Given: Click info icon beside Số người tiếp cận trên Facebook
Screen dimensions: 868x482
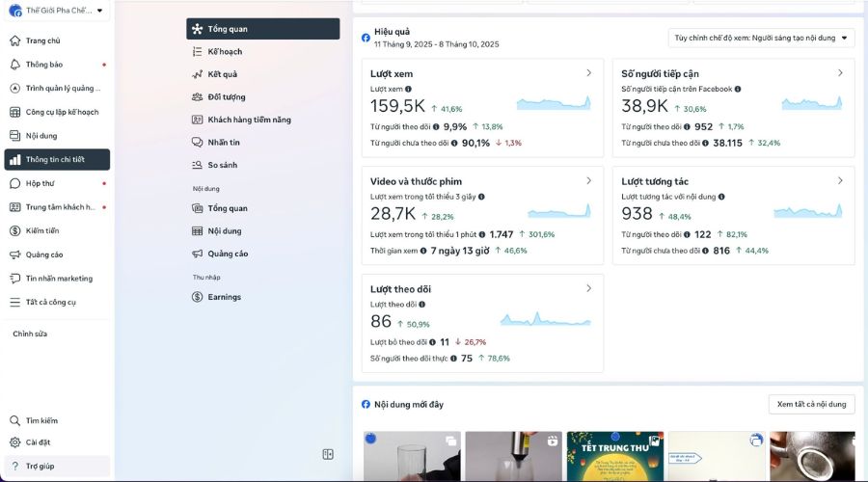Looking at the screenshot, I should point(738,89).
